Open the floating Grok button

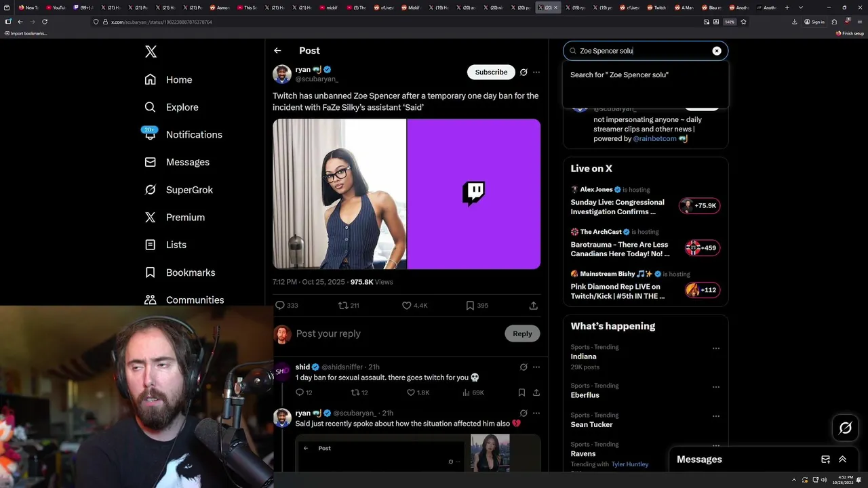coord(846,428)
